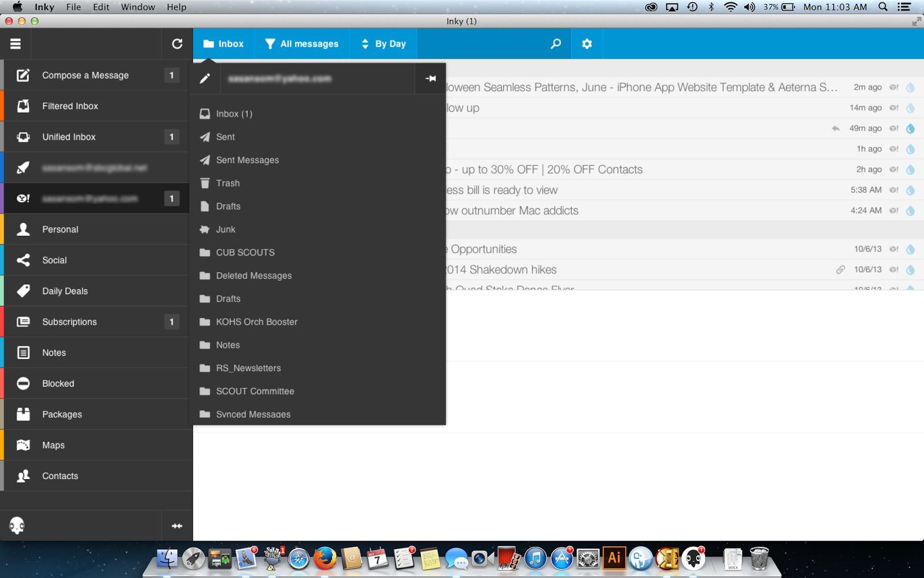Open Daily Deals view
Screen dimensions: 924x578
click(96, 291)
